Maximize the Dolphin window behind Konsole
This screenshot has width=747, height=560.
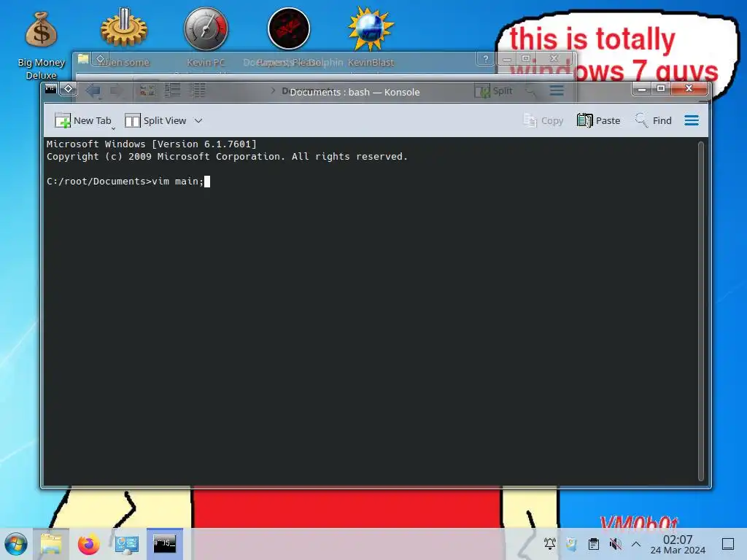coord(526,58)
